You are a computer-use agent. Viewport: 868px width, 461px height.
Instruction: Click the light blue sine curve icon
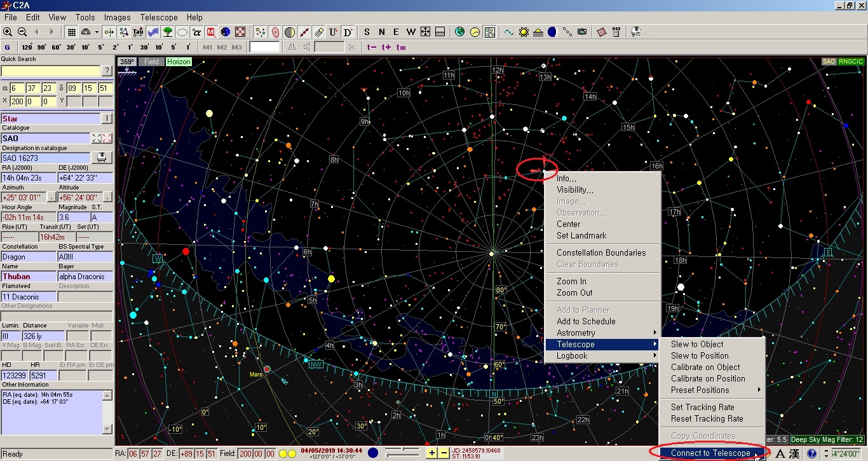[x=509, y=32]
